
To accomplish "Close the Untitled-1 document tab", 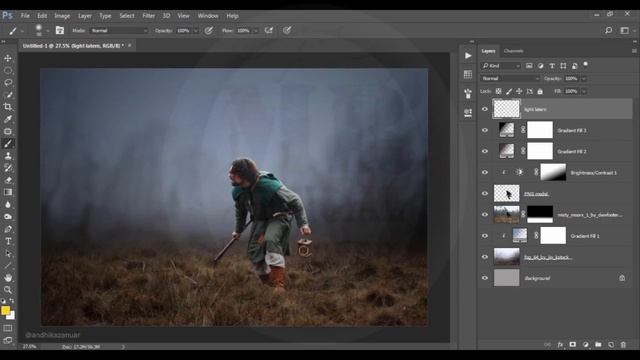I will point(130,46).
